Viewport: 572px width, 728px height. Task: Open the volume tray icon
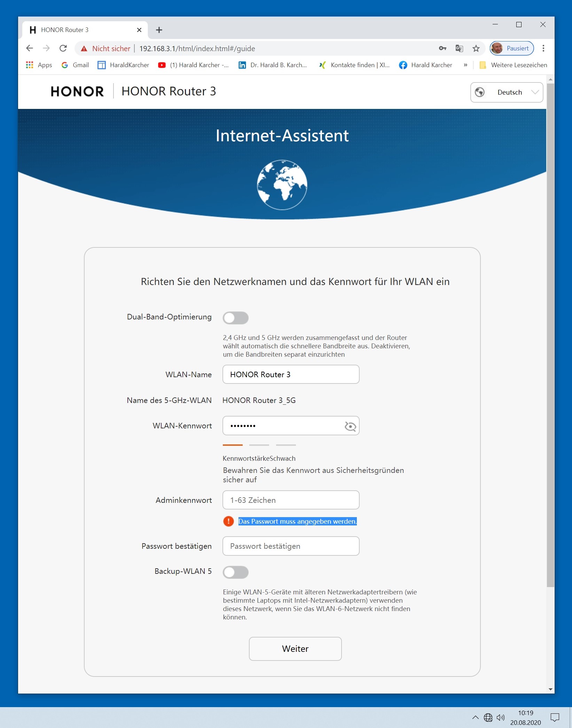[501, 717]
